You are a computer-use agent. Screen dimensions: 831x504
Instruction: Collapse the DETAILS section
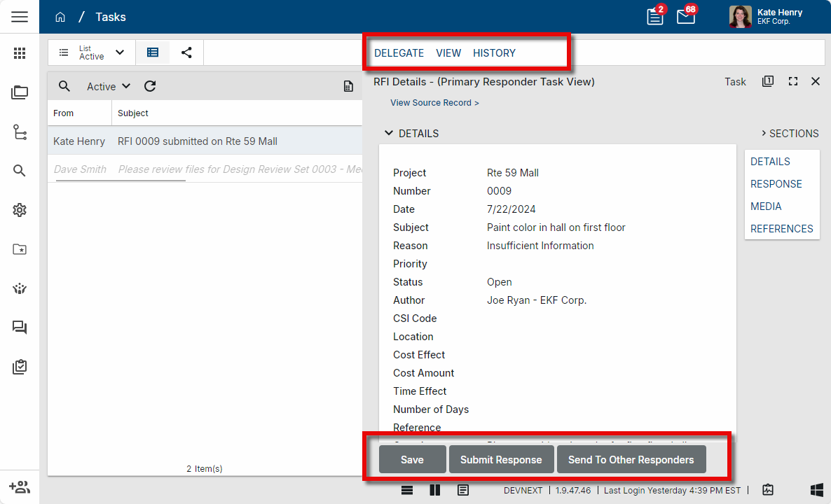tap(389, 133)
